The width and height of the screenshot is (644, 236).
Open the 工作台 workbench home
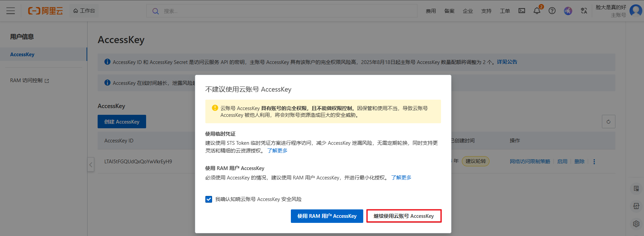[84, 11]
